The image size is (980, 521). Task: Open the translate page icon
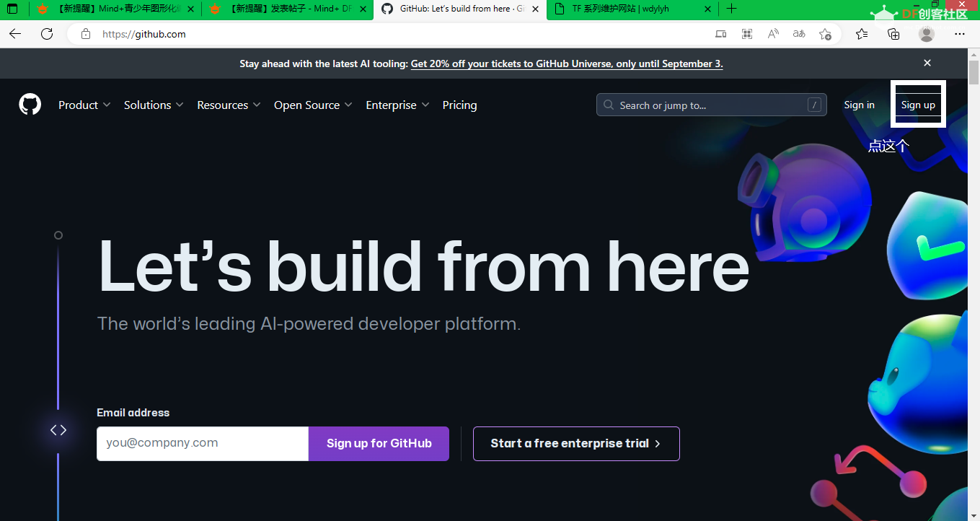point(799,34)
